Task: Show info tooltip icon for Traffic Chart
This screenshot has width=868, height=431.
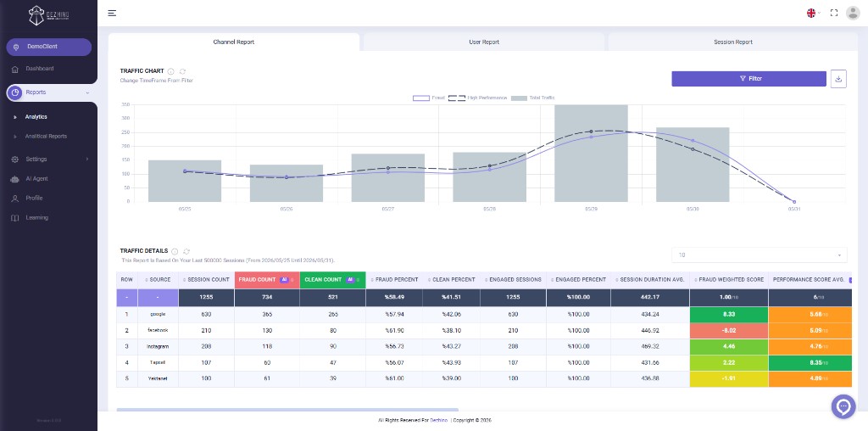Action: point(171,71)
